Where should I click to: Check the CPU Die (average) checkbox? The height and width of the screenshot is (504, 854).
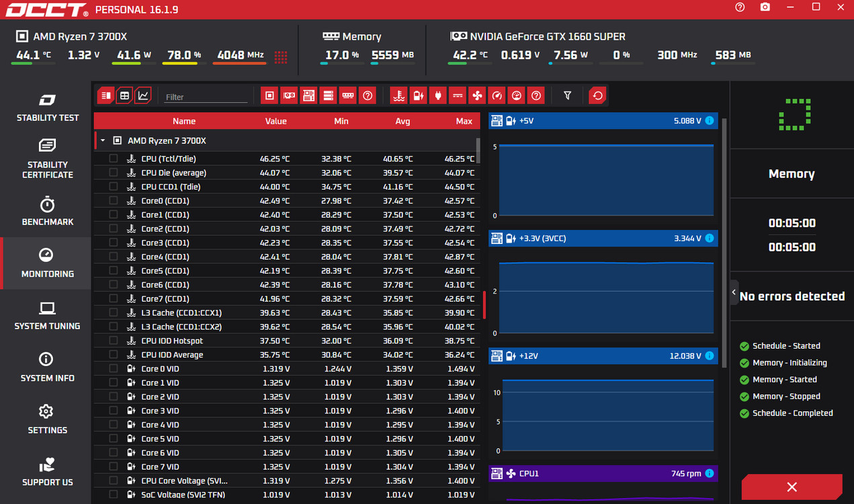point(113,173)
